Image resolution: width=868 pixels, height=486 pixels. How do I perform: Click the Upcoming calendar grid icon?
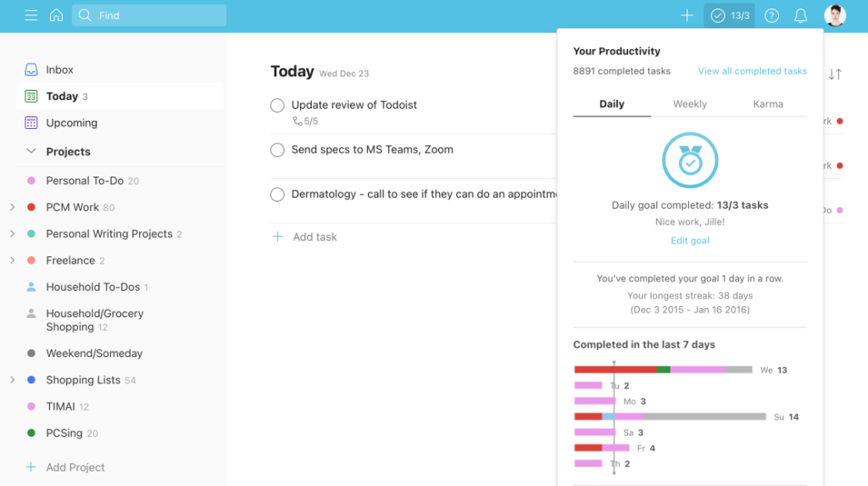coord(31,123)
